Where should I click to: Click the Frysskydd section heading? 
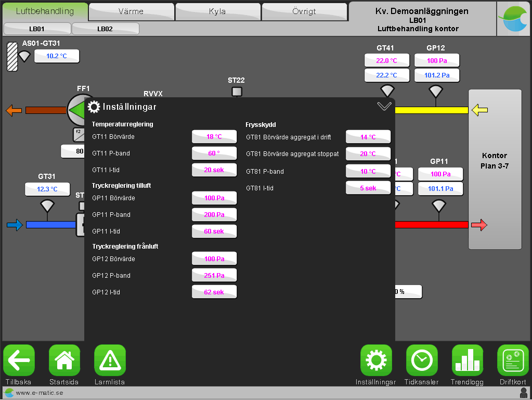point(261,125)
